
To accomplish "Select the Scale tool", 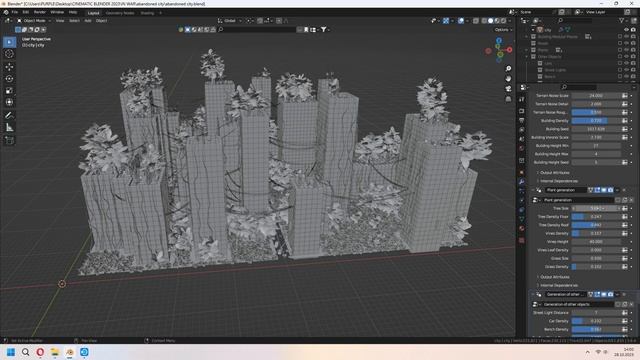I will click(x=9, y=91).
